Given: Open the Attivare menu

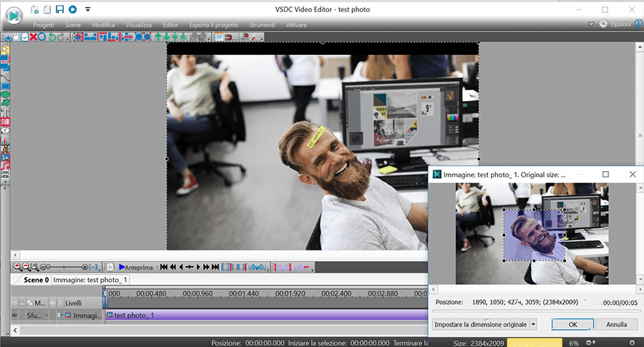Looking at the screenshot, I should pyautogui.click(x=296, y=25).
